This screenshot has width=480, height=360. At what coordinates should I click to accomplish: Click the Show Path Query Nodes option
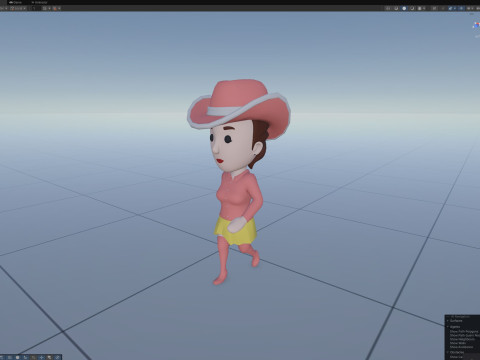tap(465, 335)
